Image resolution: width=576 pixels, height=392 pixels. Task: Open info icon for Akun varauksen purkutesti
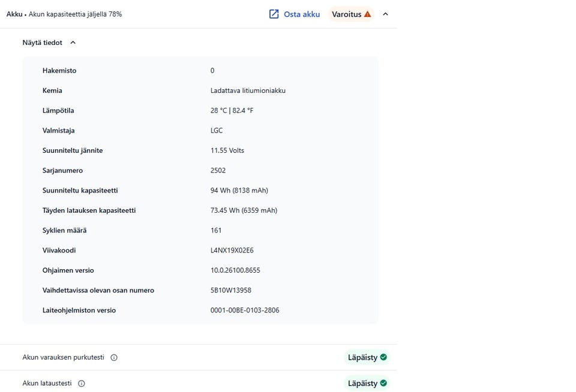click(x=114, y=357)
